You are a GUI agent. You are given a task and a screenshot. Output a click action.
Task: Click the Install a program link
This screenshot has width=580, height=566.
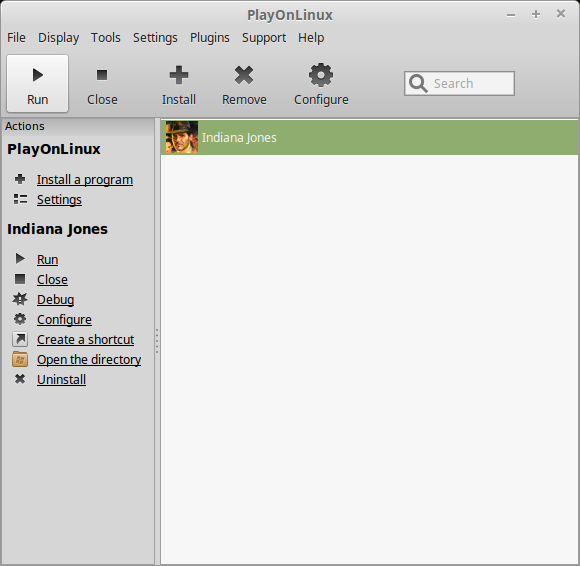tap(85, 179)
